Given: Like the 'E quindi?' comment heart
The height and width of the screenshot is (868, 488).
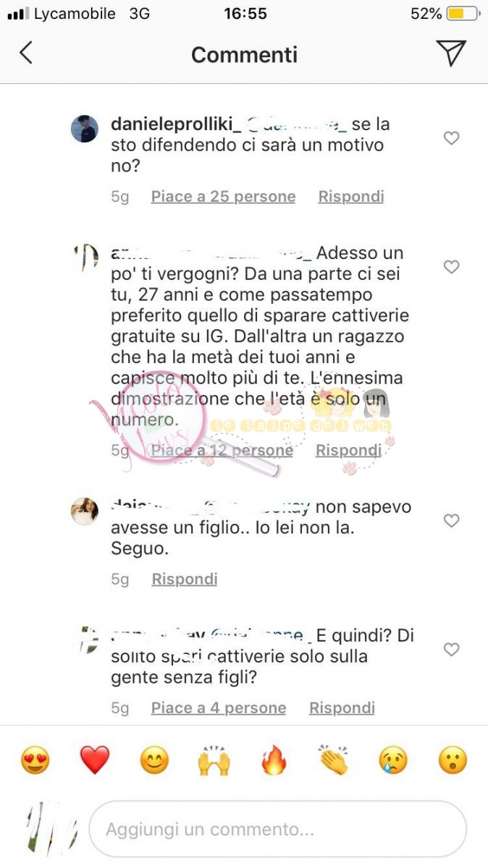Looking at the screenshot, I should [x=451, y=650].
